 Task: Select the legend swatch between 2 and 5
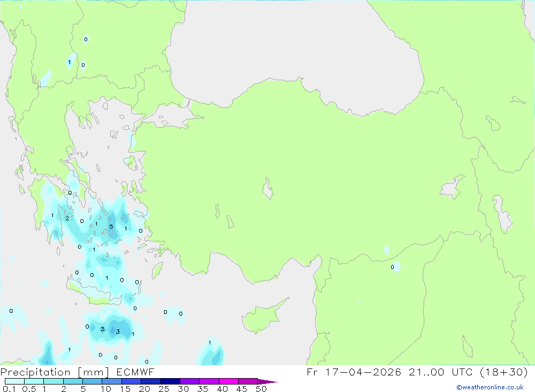(73, 381)
